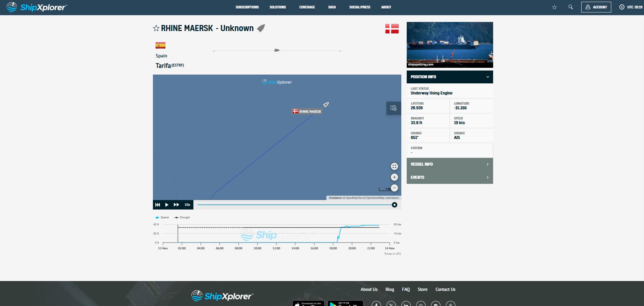The image size is (644, 306).
Task: Open the Solutions menu
Action: point(277,7)
